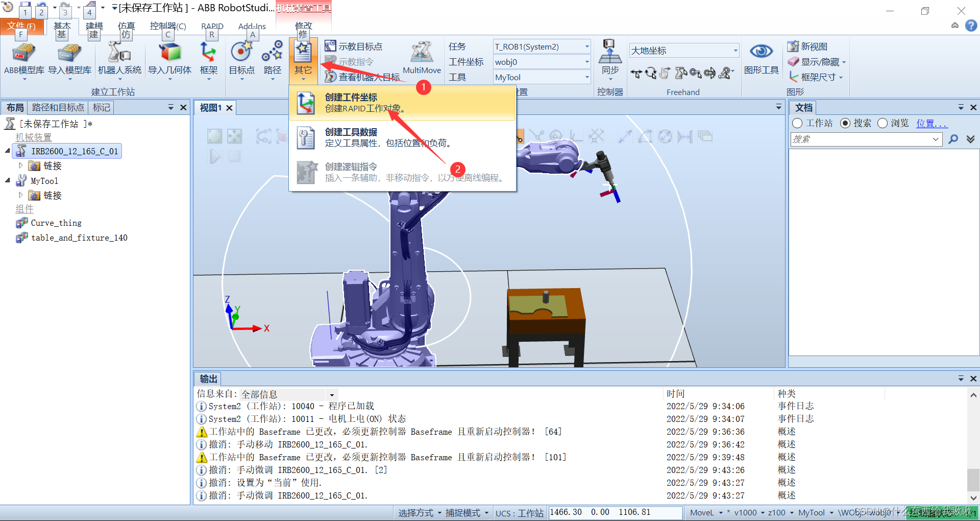Switch to the RAPID ribbon tab
The width and height of the screenshot is (980, 521).
(212, 26)
